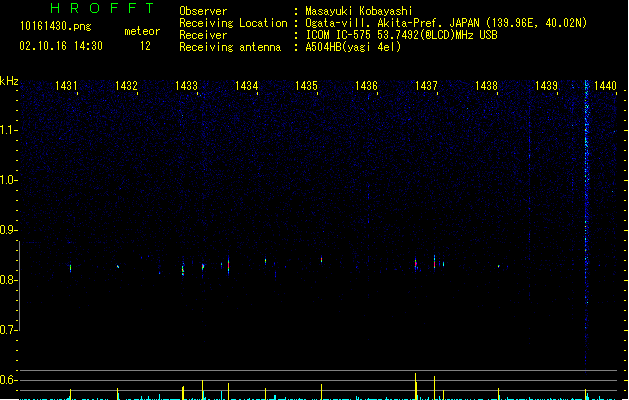This screenshot has height=400, width=629.
Task: Click the meteor echo at 1431
Action: pyautogui.click(x=71, y=268)
